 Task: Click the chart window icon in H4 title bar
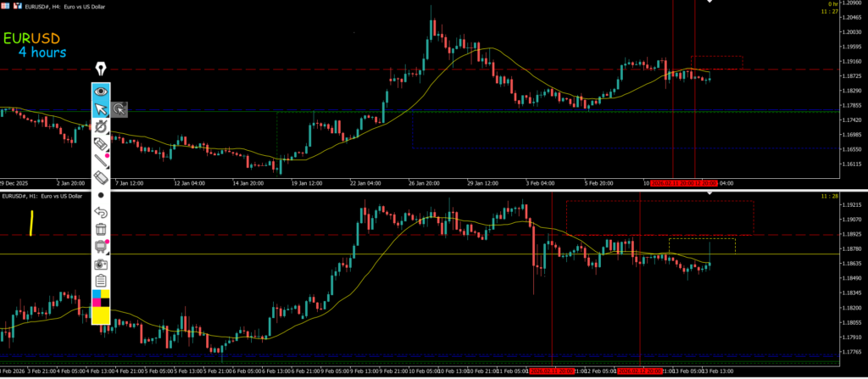pyautogui.click(x=6, y=6)
